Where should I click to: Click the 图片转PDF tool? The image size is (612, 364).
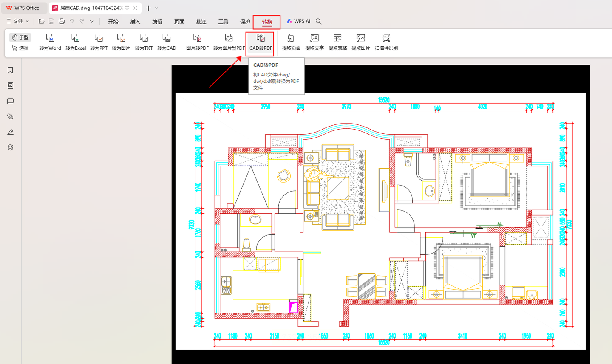click(x=197, y=42)
